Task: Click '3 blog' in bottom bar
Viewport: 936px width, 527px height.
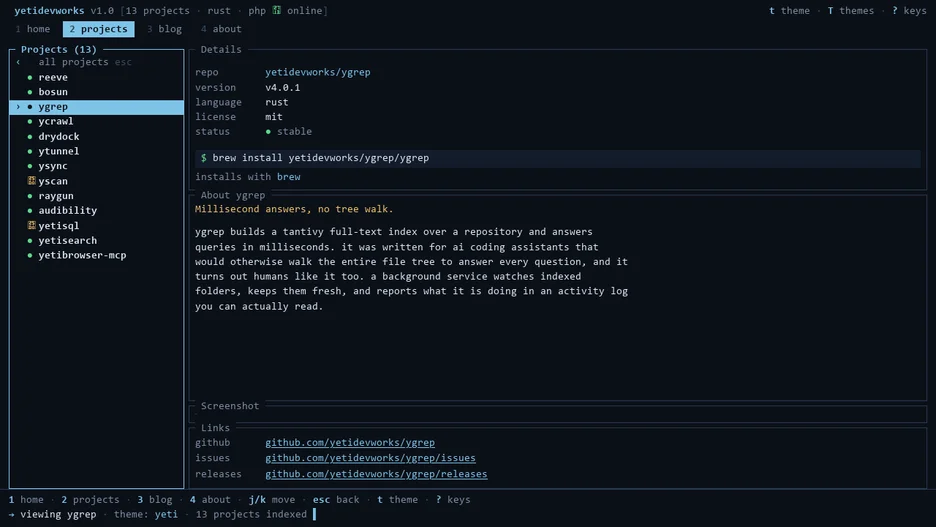Action: click(155, 500)
